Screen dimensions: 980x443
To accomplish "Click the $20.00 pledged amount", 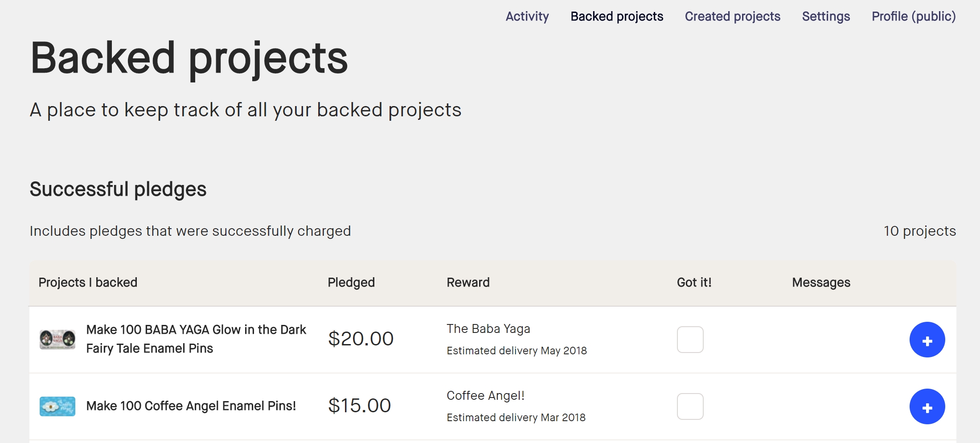I will [x=361, y=339].
